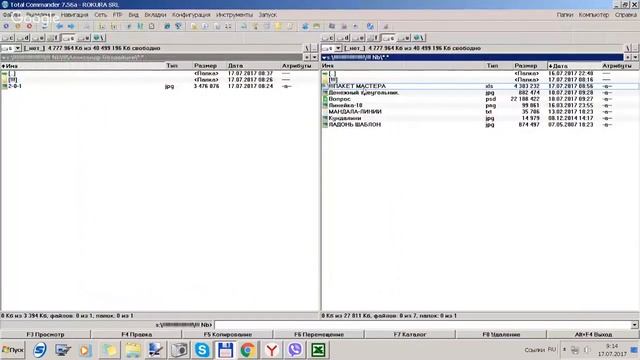Open the Запуск menu
Viewport: 640px width, 360px height.
[267, 15]
